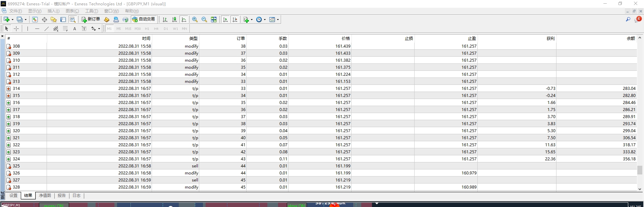The image size is (644, 207).
Task: Click the 时间 column header
Action: [99, 38]
